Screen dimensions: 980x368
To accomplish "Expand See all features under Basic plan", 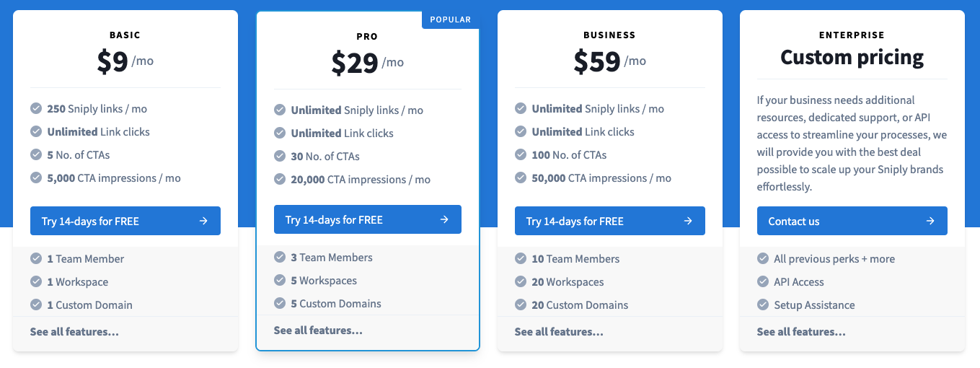I will (74, 332).
